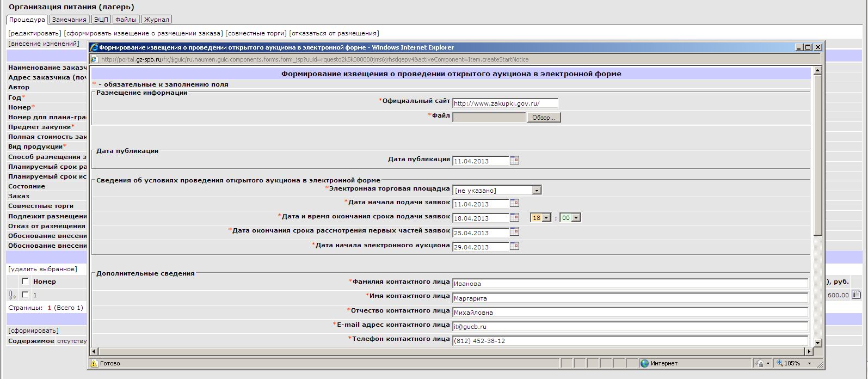Image resolution: width=868 pixels, height=379 pixels.
Task: Click page number 1 in Страницы
Action: (50, 308)
